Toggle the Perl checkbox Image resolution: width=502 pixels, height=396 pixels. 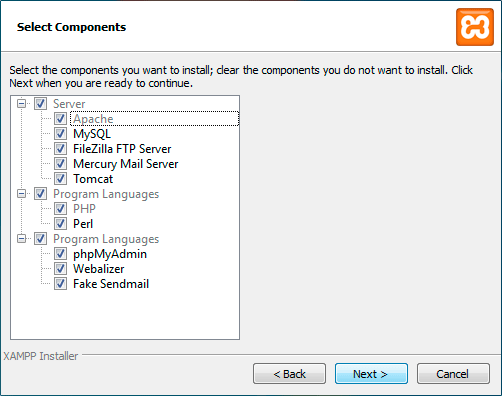tap(60, 224)
